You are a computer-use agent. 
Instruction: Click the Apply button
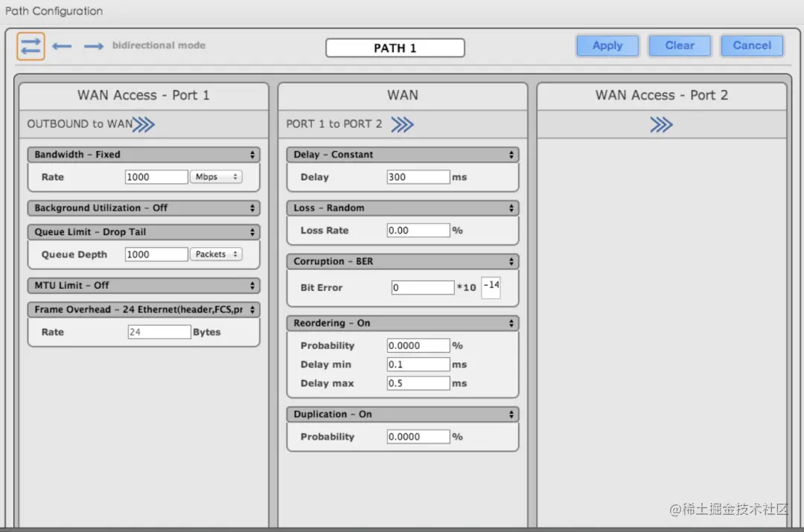point(607,45)
